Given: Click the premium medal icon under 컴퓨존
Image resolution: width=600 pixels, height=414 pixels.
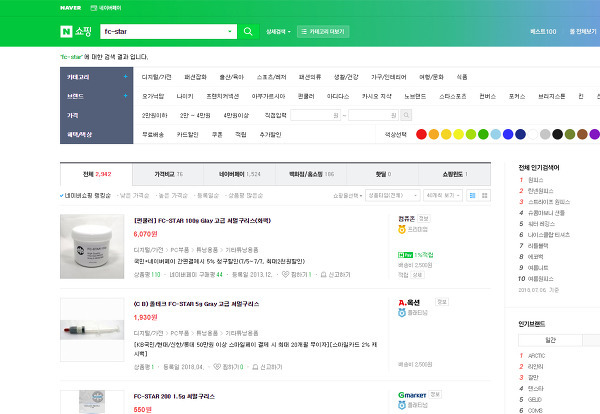Looking at the screenshot, I should (402, 229).
